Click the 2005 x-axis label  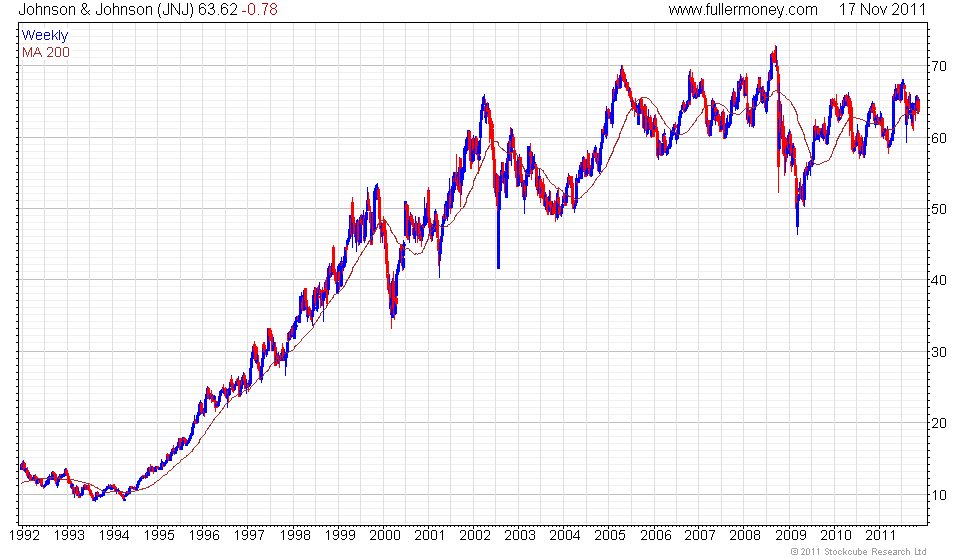(x=610, y=535)
